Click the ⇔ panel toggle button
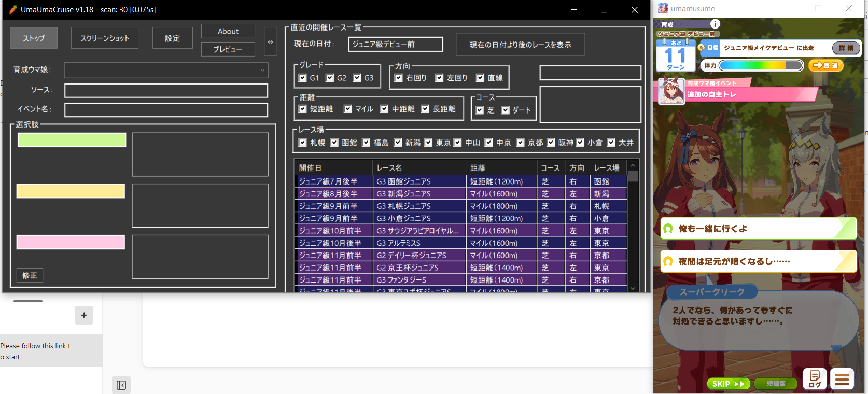Image resolution: width=868 pixels, height=394 pixels. pyautogui.click(x=270, y=41)
